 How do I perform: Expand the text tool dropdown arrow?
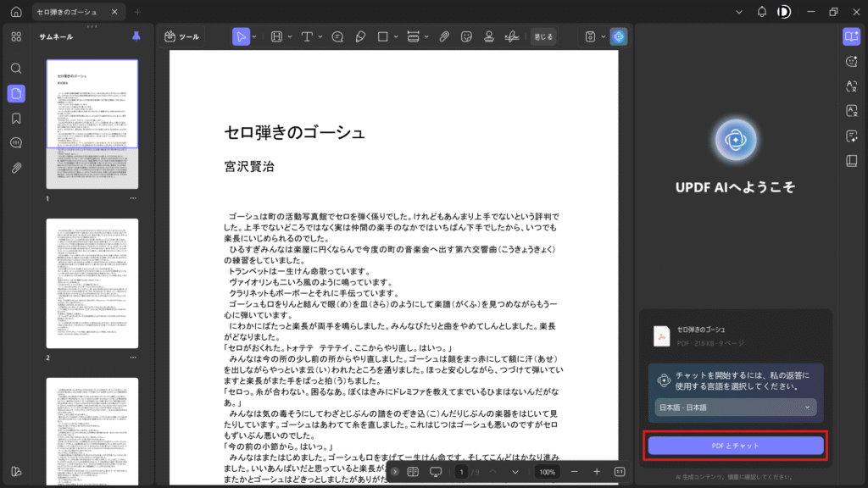tap(320, 36)
